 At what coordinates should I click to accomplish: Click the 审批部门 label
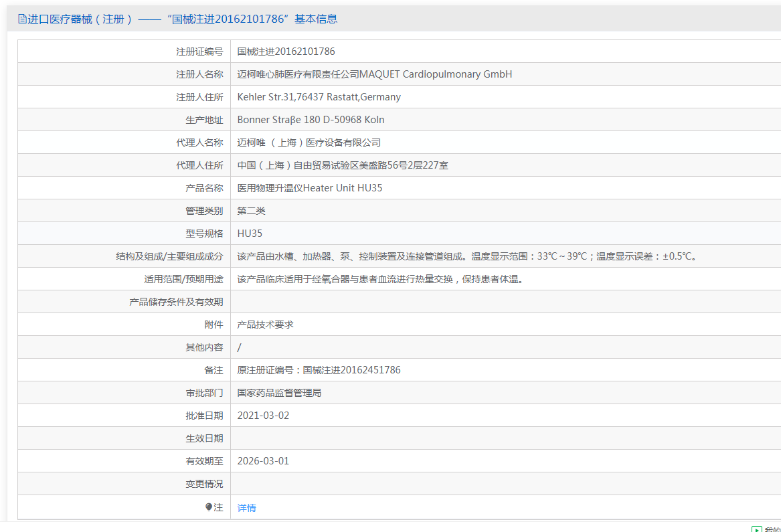coord(204,393)
